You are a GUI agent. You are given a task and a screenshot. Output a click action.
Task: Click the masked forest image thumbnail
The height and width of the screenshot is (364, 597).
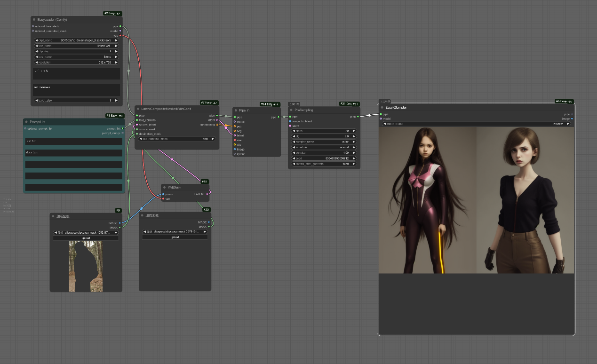[86, 266]
